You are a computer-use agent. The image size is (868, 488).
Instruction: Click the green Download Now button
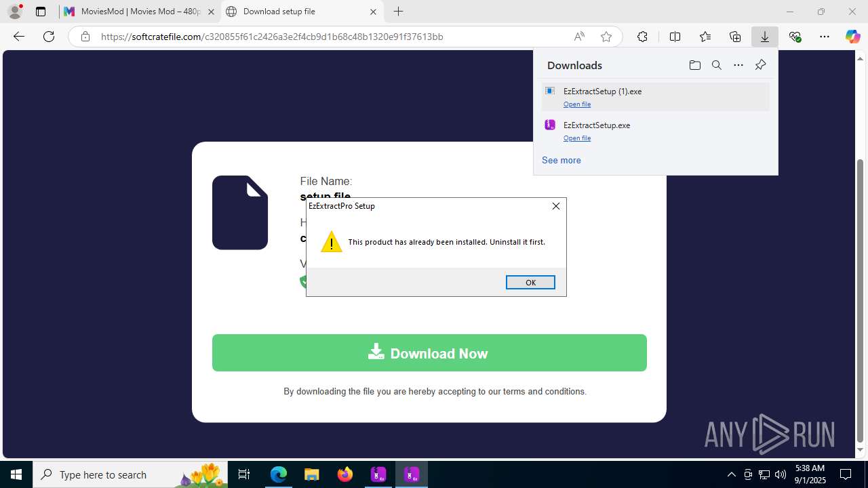click(x=429, y=353)
